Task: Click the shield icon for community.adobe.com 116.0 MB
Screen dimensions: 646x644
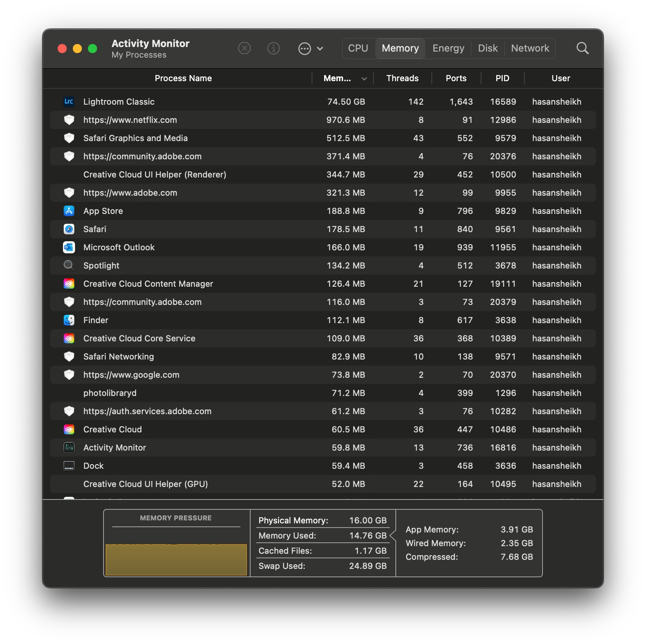Action: coord(69,302)
